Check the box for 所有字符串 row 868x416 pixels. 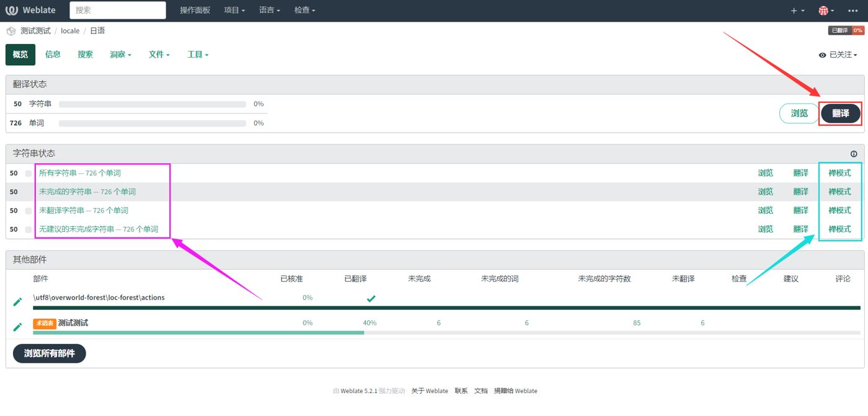point(29,174)
